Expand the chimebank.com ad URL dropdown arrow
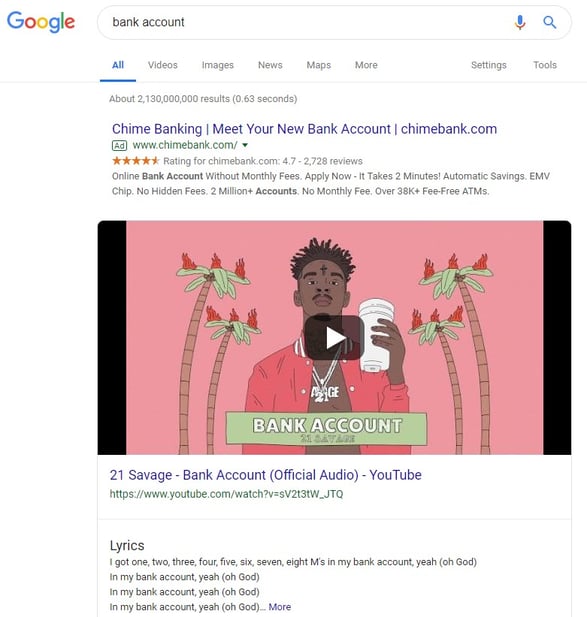This screenshot has width=587, height=617. (x=245, y=145)
